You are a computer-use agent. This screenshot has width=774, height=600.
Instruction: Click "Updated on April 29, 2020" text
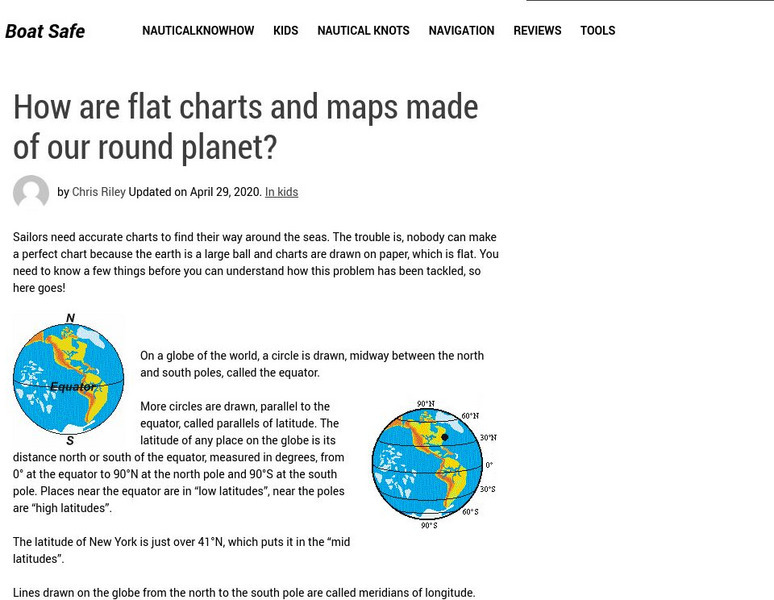click(x=195, y=192)
